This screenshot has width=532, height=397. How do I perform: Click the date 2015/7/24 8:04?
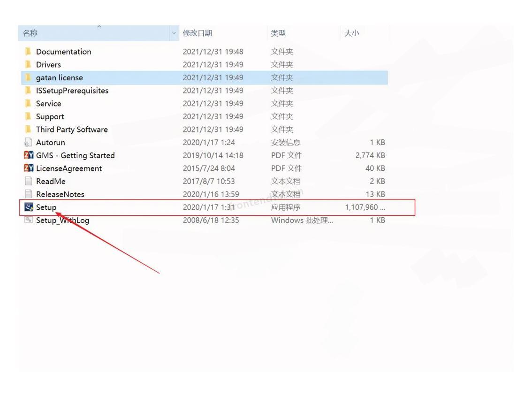(209, 168)
